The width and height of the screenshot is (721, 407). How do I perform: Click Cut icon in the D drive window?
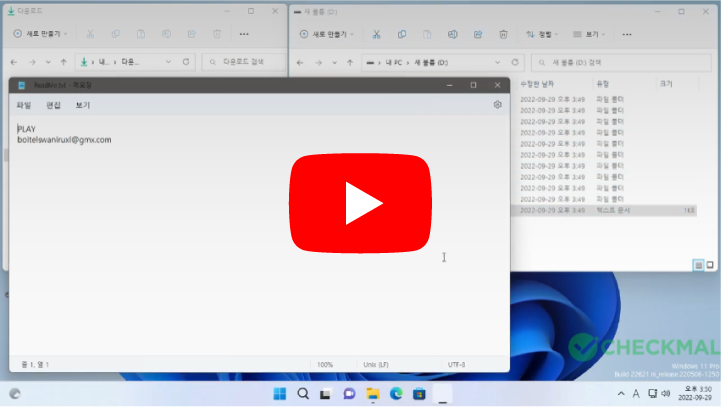coord(376,34)
